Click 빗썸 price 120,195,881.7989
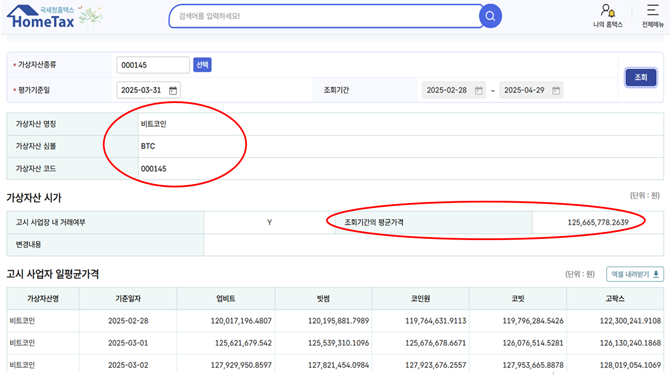The image size is (670, 377). click(338, 321)
